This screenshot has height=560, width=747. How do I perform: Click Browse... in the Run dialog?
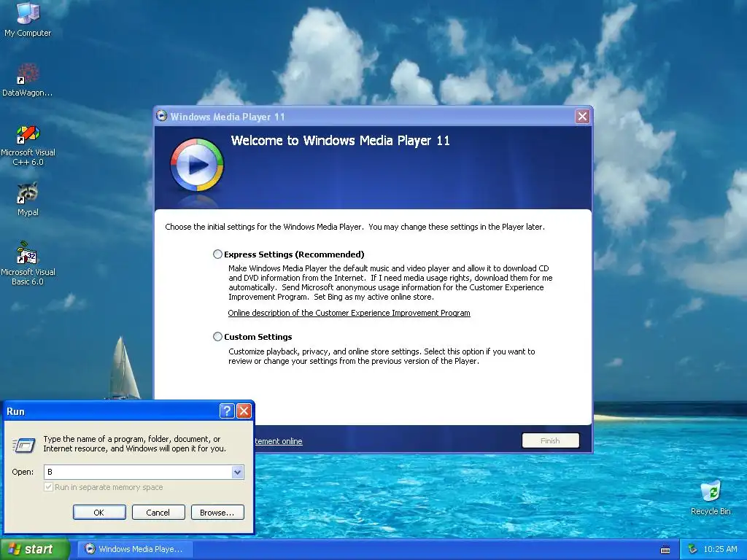point(217,513)
